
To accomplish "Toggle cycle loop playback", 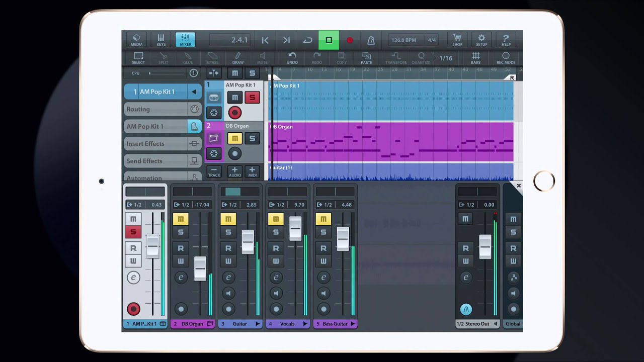I will pyautogui.click(x=307, y=40).
